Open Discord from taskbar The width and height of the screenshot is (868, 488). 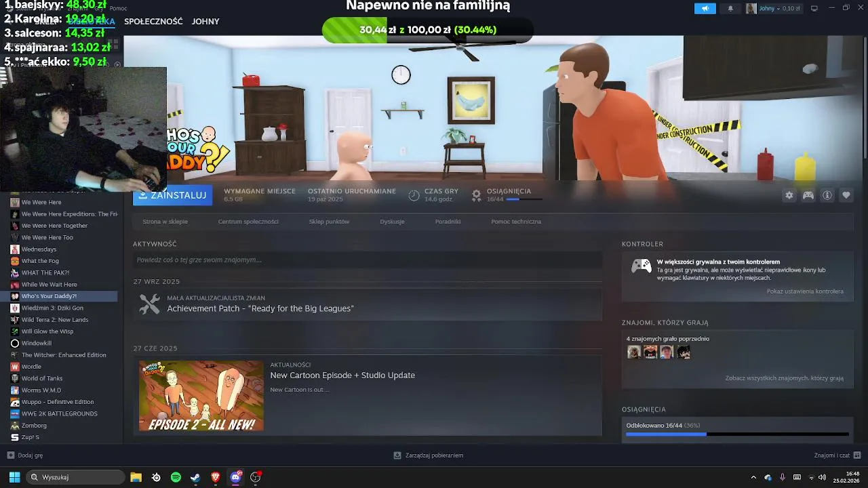(235, 477)
